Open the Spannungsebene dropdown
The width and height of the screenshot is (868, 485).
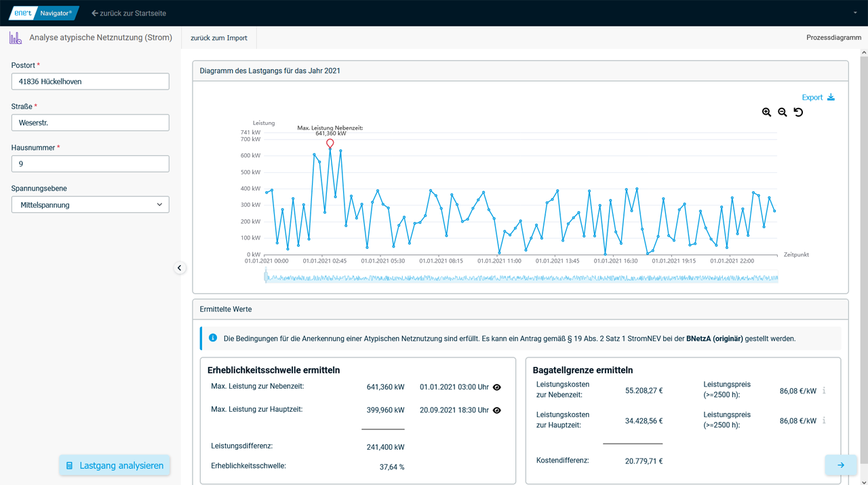click(x=90, y=205)
